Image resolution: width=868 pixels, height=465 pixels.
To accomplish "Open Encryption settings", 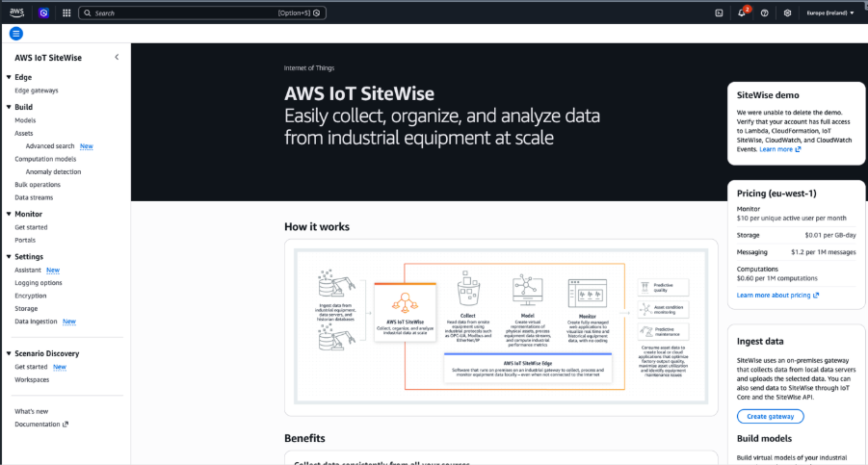I will click(31, 296).
